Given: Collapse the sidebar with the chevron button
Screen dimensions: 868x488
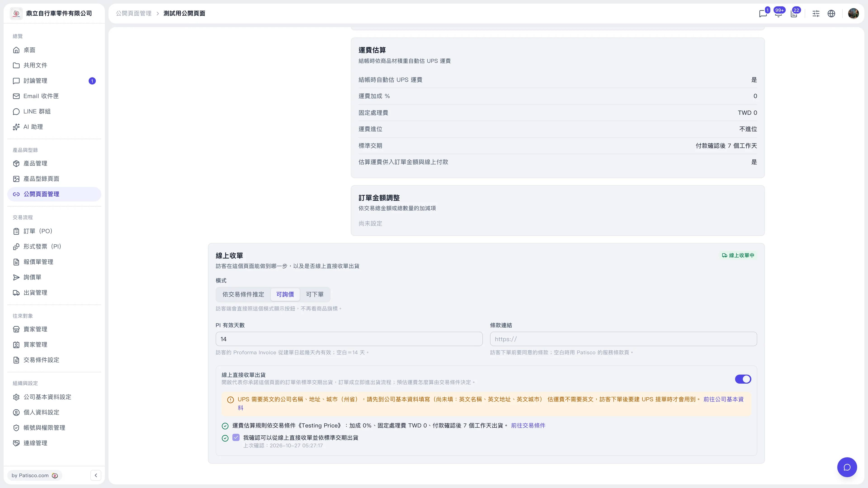Looking at the screenshot, I should pyautogui.click(x=96, y=475).
